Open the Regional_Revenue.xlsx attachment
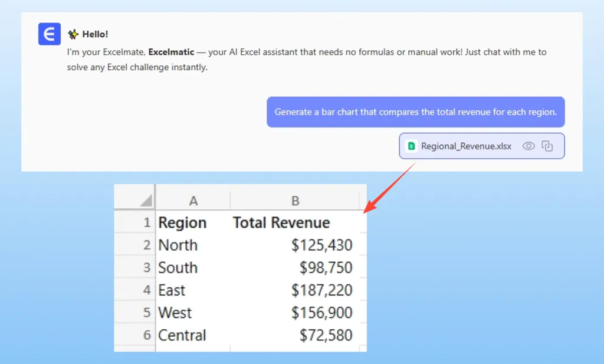 [466, 146]
